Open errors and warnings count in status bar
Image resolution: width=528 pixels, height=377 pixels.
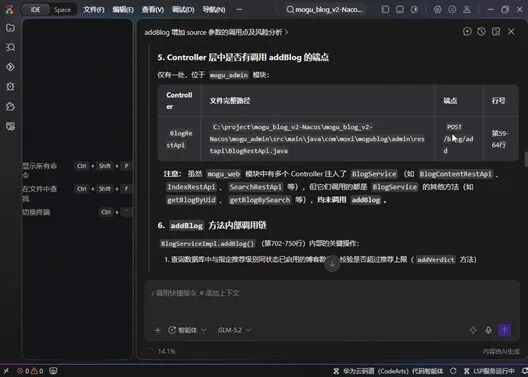30,371
